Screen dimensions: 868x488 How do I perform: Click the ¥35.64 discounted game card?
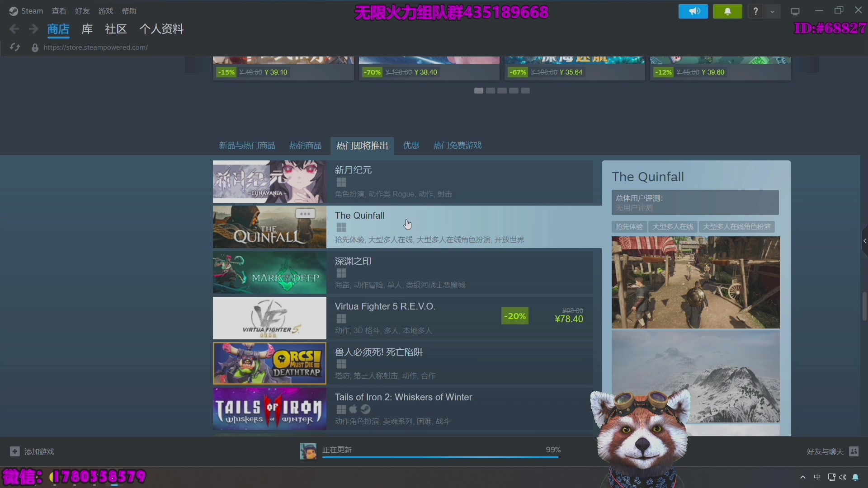pyautogui.click(x=575, y=69)
